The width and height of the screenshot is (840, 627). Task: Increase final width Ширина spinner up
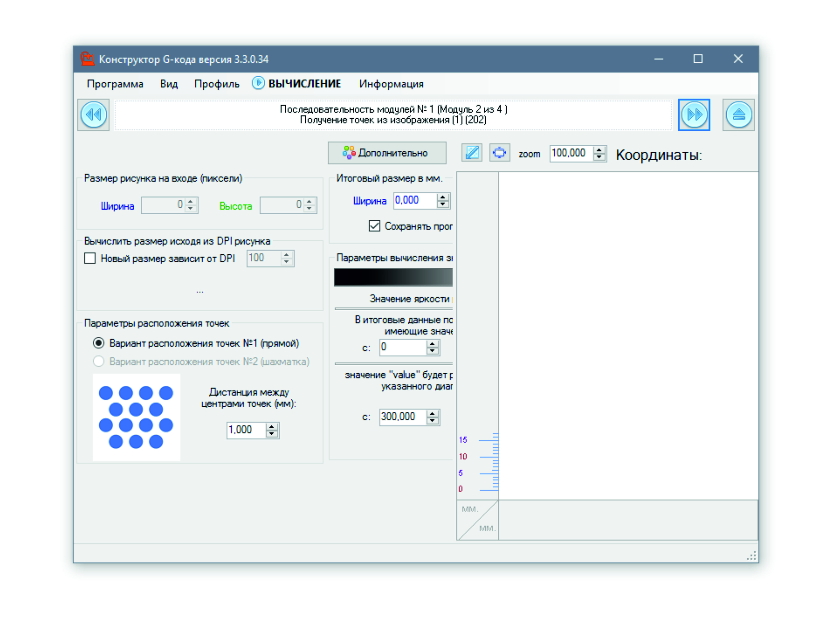(x=443, y=197)
